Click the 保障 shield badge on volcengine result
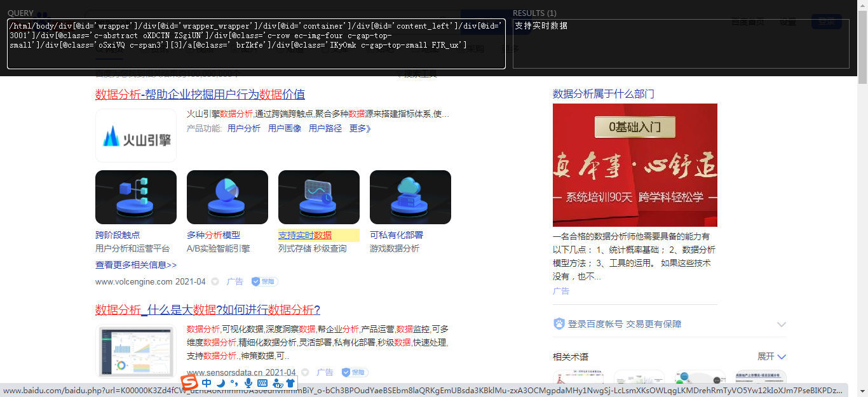The image size is (868, 397). coord(264,281)
